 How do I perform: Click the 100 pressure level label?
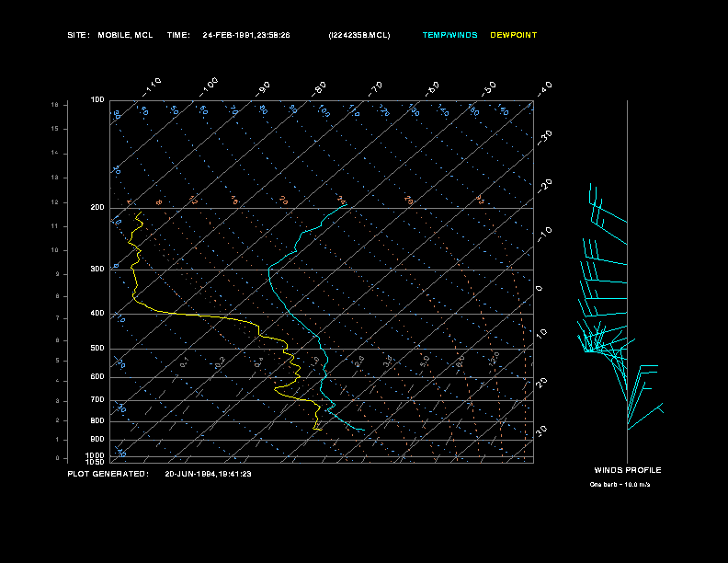pos(97,100)
